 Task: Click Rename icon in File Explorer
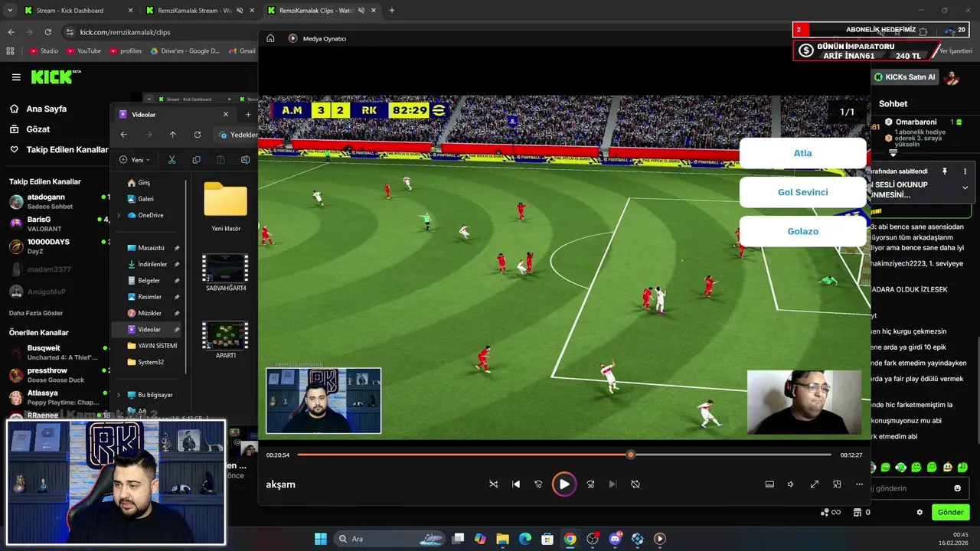click(246, 160)
